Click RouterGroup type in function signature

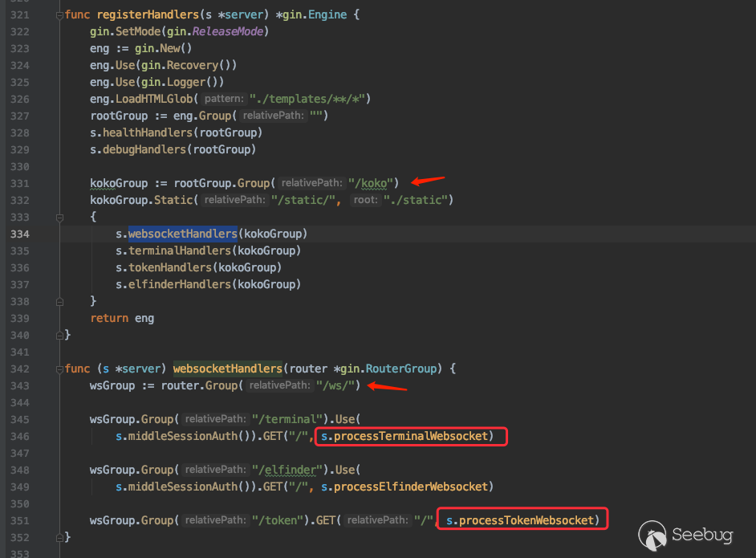point(401,369)
